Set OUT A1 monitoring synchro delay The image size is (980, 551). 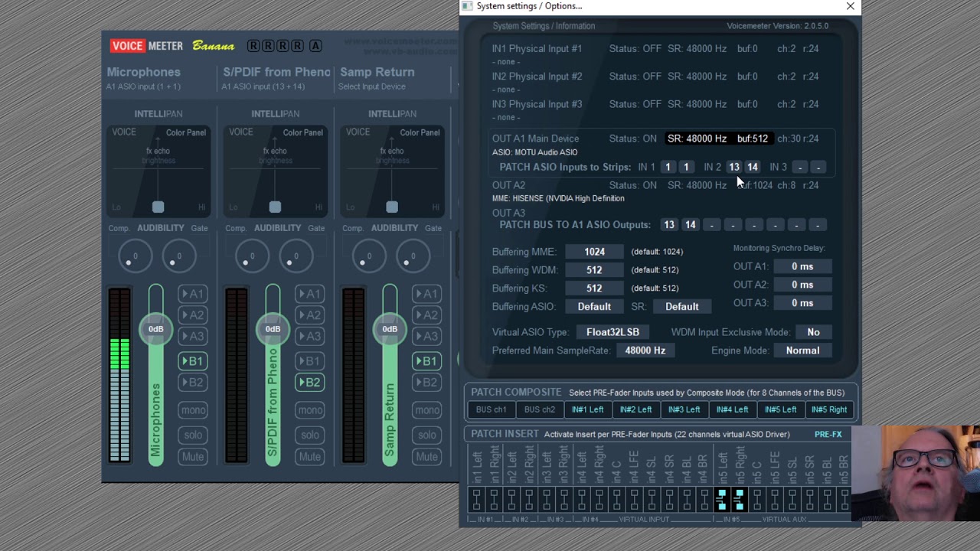802,266
